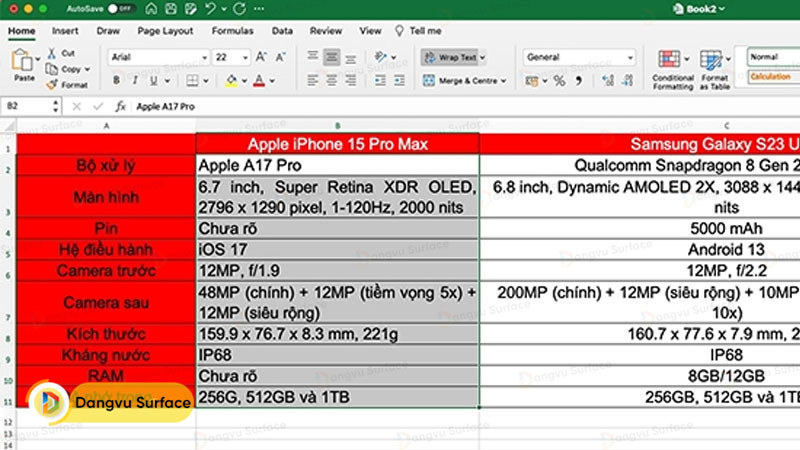Open the Formulas ribbon tab
Viewport: 800px width, 450px height.
point(232,31)
